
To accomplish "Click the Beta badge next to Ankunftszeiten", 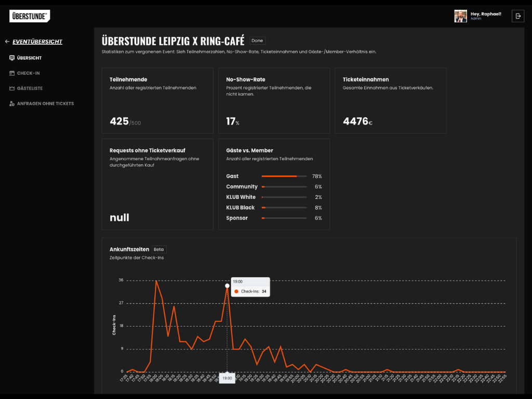I will pyautogui.click(x=159, y=249).
